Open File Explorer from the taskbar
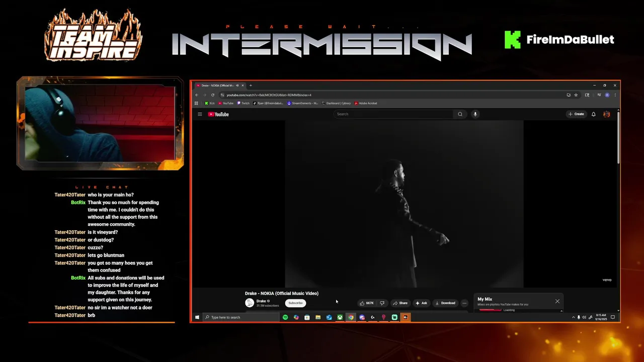This screenshot has width=644, height=362. [318, 317]
